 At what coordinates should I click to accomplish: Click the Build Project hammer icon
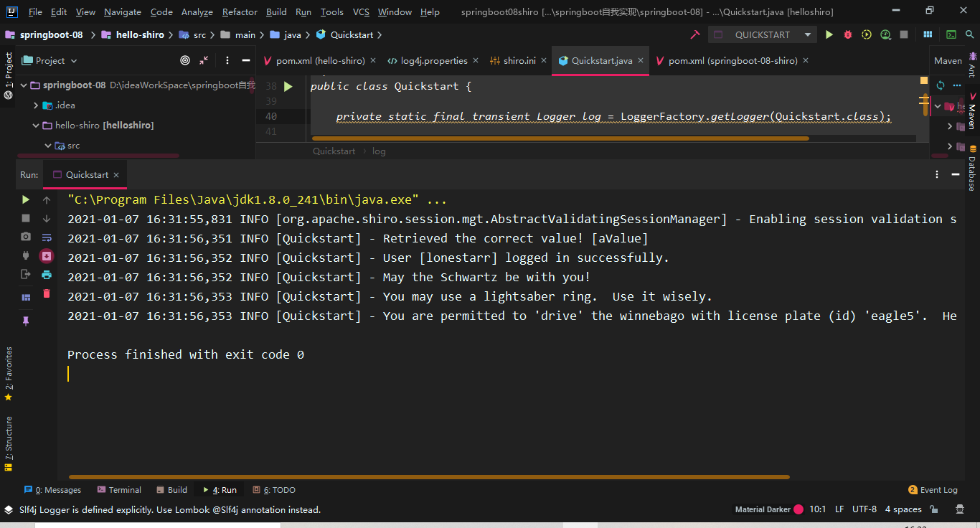tap(694, 34)
